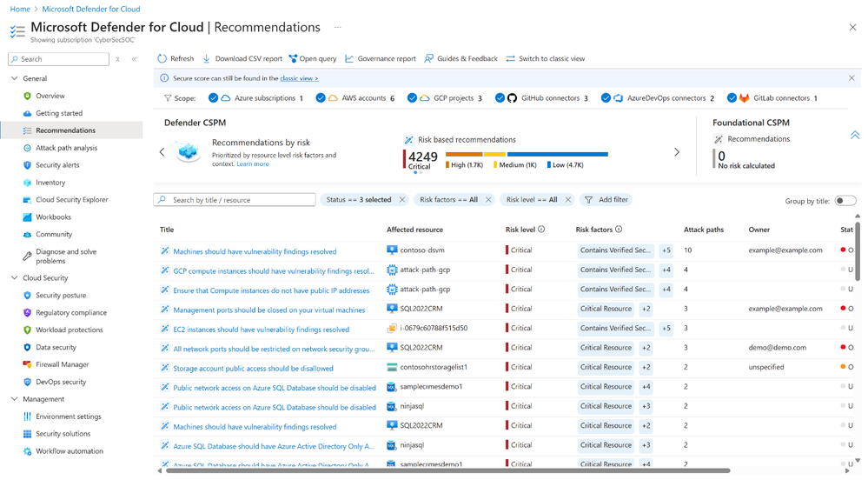Go to Home breadcrumb

tap(20, 9)
